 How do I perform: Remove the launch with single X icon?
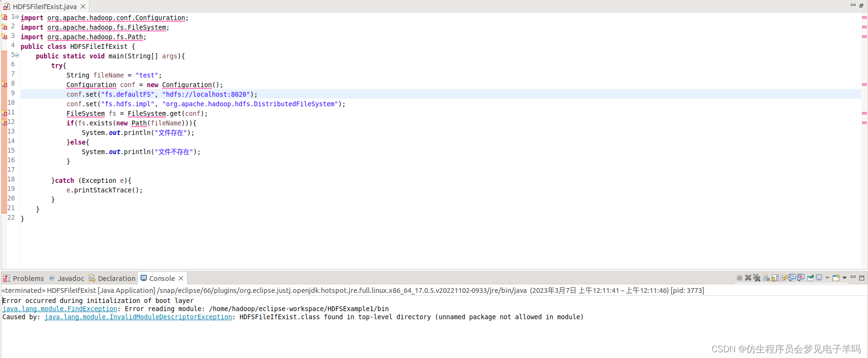click(748, 278)
